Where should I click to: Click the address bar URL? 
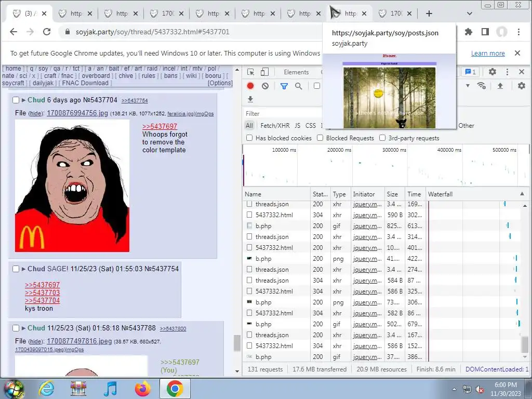(152, 32)
